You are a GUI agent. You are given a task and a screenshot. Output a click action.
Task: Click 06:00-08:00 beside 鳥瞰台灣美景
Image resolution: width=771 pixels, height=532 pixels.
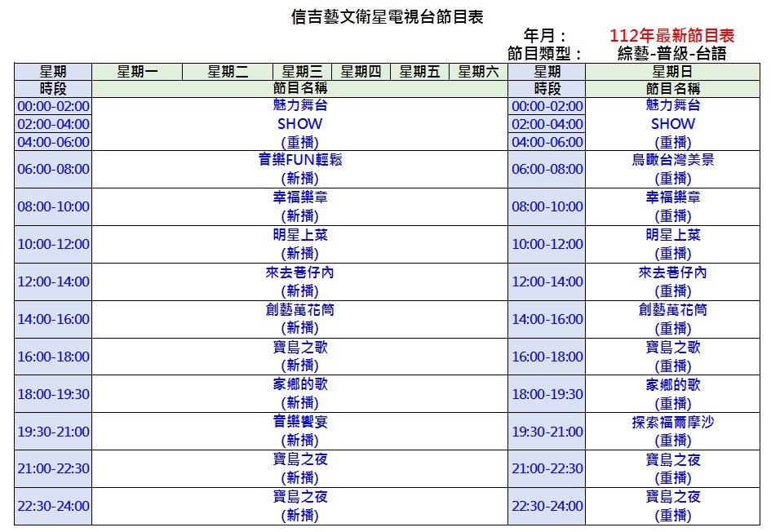click(x=547, y=169)
